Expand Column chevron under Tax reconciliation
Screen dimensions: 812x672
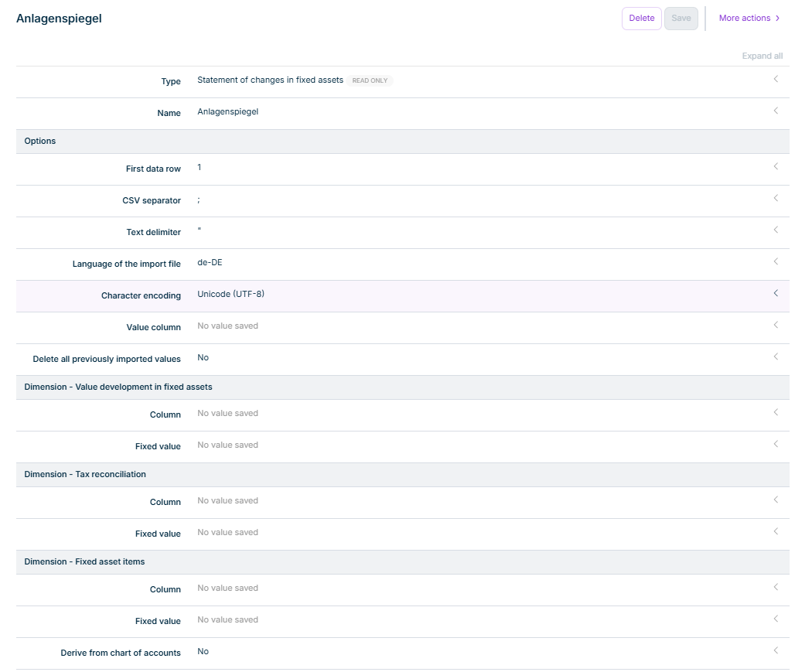coord(776,500)
